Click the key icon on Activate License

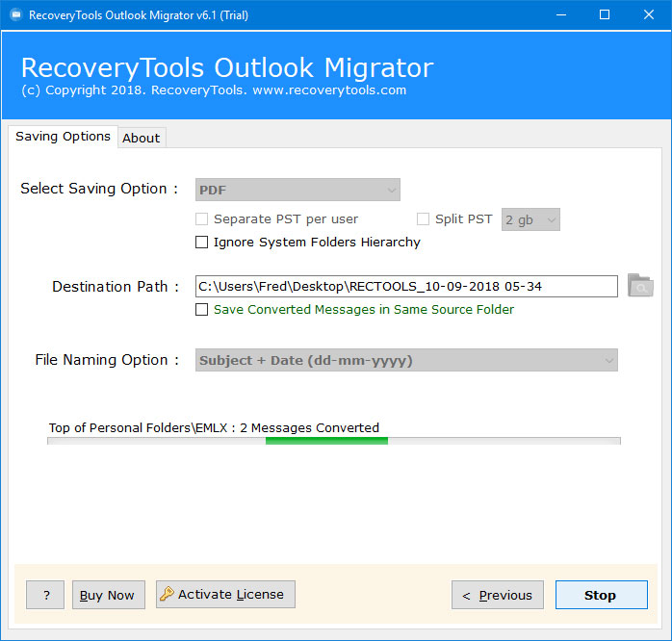167,594
